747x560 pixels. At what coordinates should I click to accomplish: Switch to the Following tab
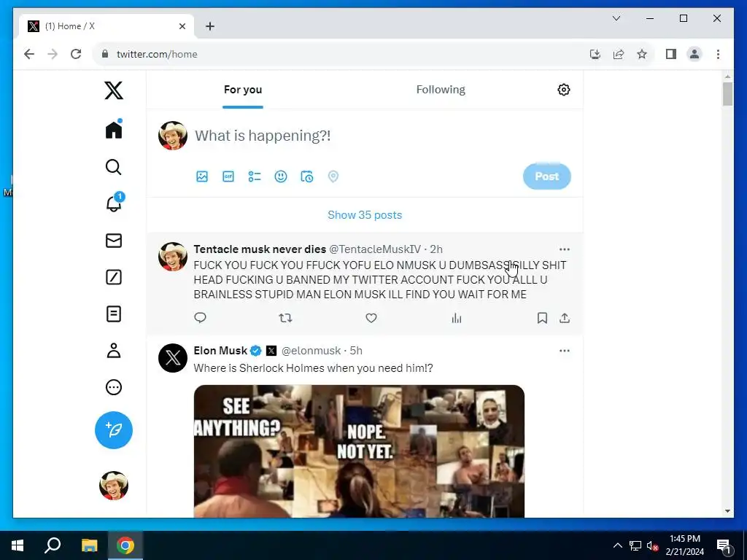pos(441,90)
